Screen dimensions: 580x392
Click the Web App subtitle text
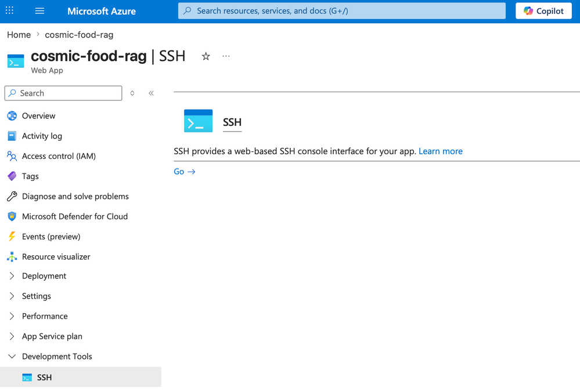(x=47, y=70)
